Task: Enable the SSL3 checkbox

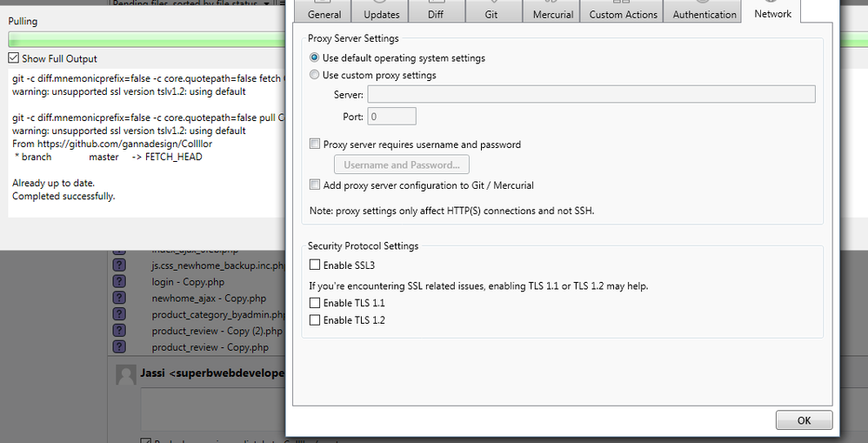Action: tap(315, 265)
